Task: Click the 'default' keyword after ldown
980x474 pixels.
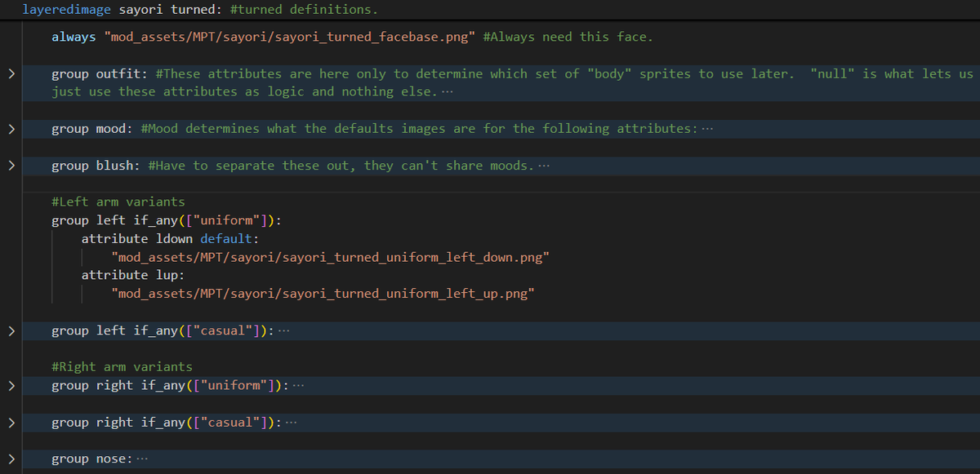Action: point(226,239)
